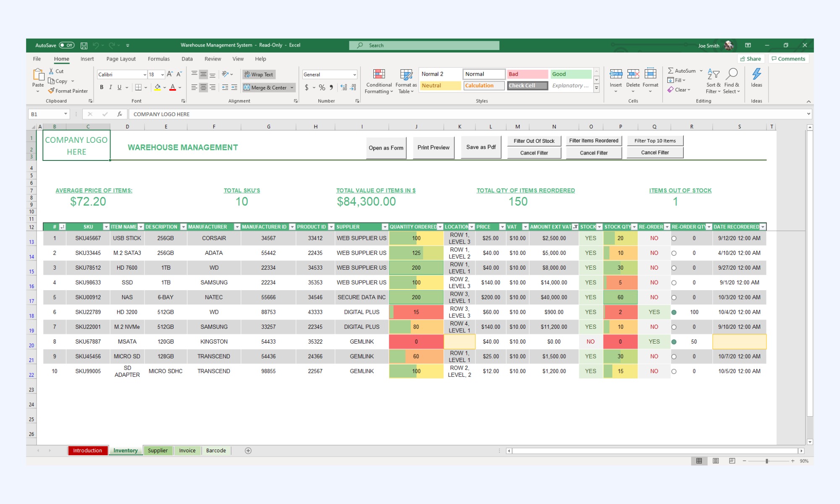
Task: Select re-order radio for SKU45667 row
Action: click(x=674, y=239)
